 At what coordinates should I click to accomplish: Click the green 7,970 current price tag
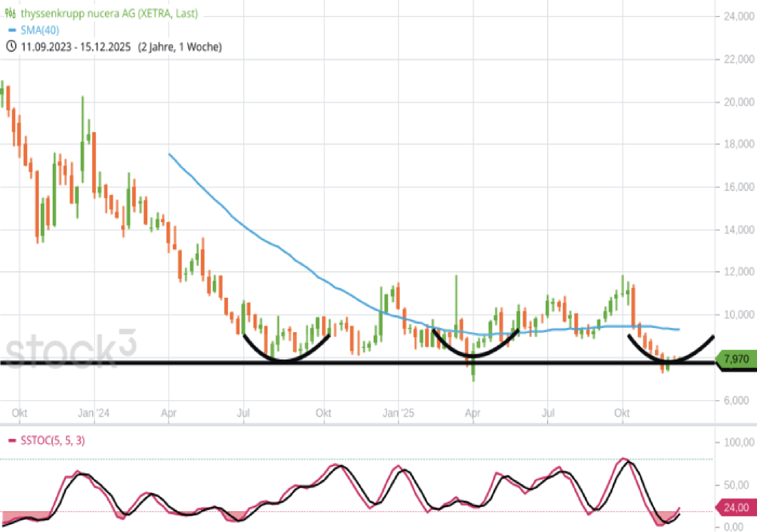click(x=737, y=359)
